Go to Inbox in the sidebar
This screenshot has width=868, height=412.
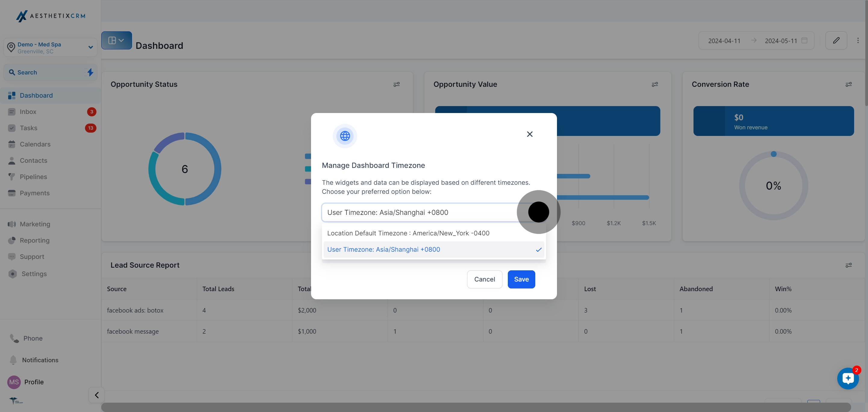(x=28, y=112)
